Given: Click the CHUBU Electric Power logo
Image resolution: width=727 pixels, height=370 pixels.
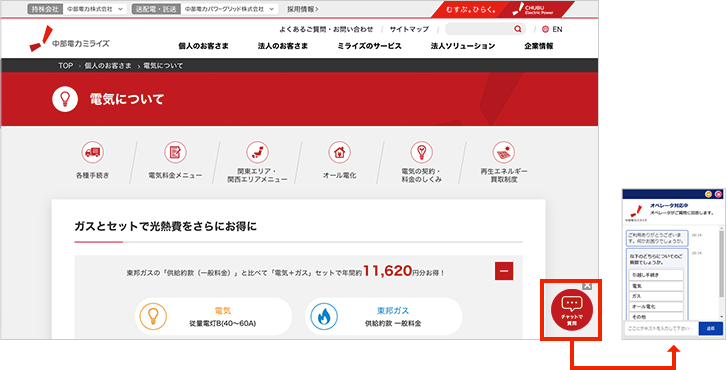Looking at the screenshot, I should [x=532, y=9].
